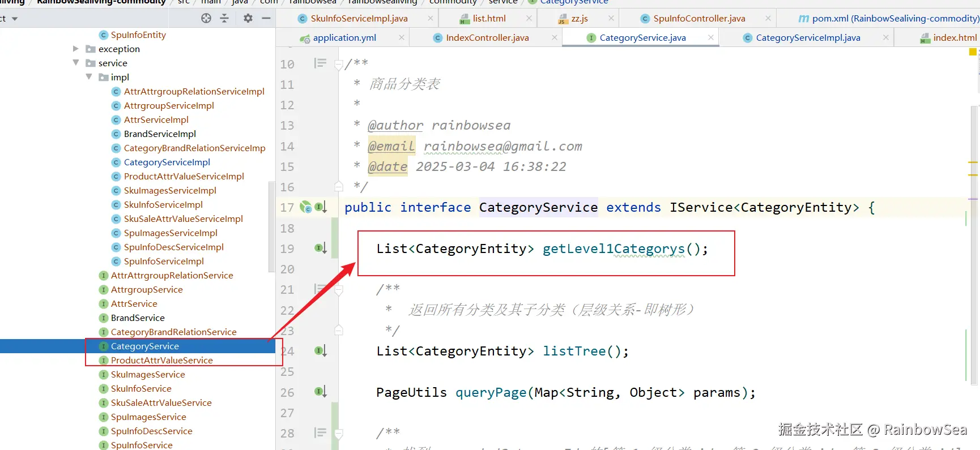This screenshot has width=980, height=450.
Task: Select CategoryServiceImpl in project tree
Action: click(x=167, y=162)
